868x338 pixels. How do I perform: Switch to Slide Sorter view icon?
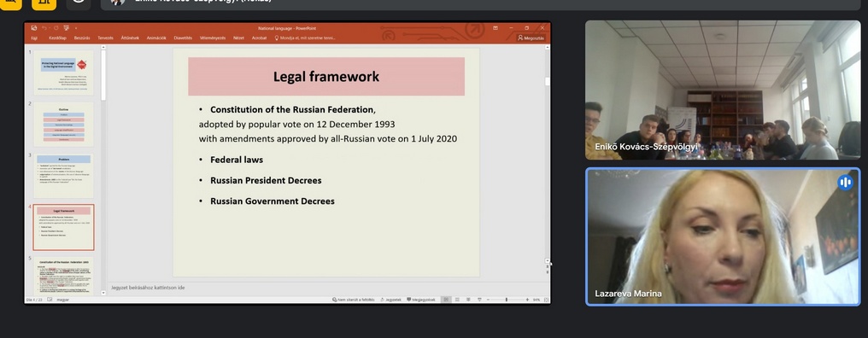(457, 300)
